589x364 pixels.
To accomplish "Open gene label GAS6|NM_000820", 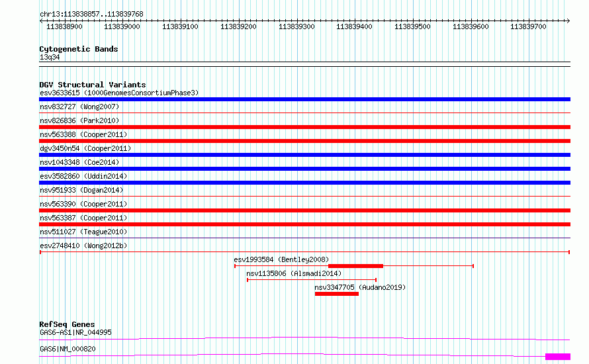I will tap(68, 349).
